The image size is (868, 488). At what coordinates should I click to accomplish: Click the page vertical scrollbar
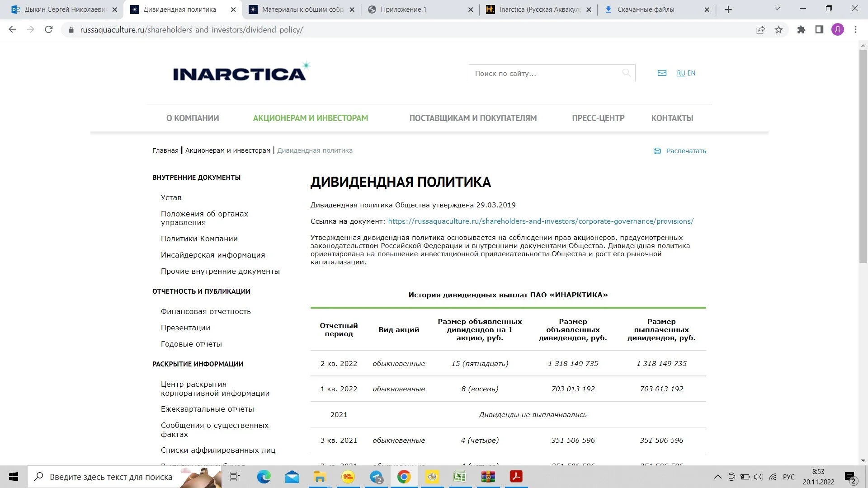[x=863, y=156]
